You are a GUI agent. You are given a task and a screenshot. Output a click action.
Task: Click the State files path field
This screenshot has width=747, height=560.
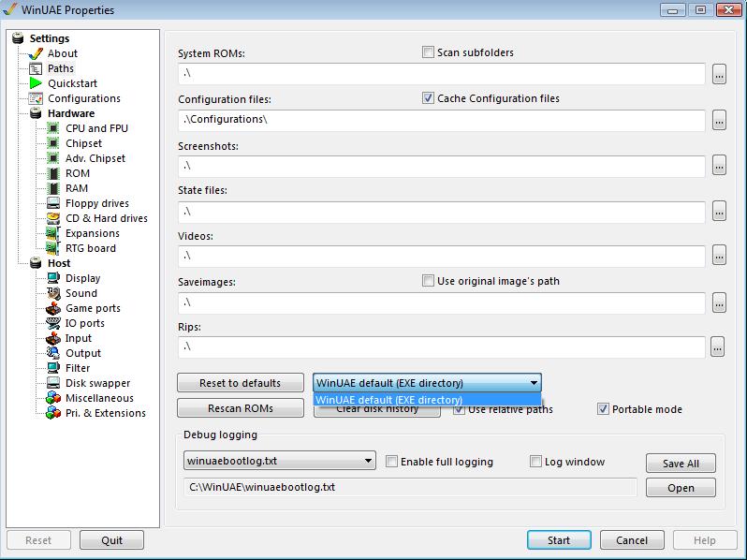[442, 212]
